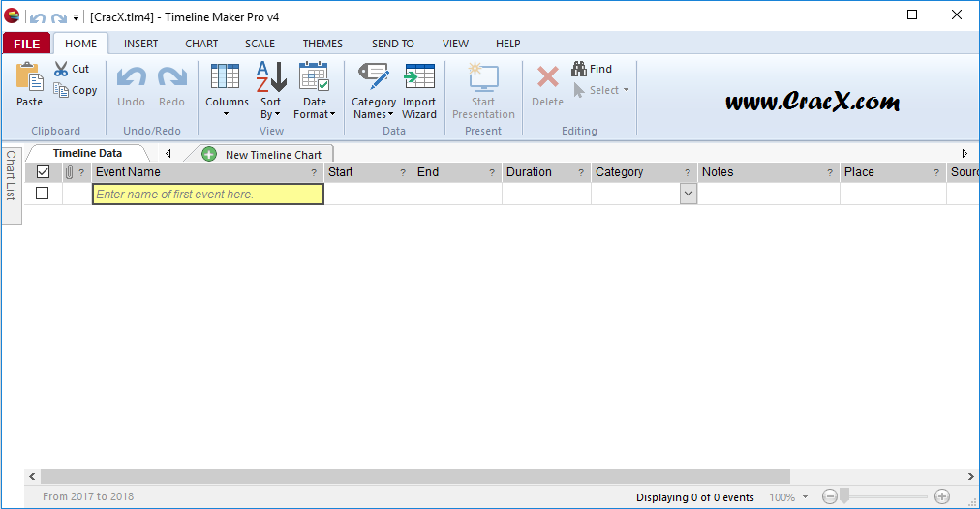980x509 pixels.
Task: Switch to the THEMES ribbon tab
Action: pyautogui.click(x=322, y=44)
